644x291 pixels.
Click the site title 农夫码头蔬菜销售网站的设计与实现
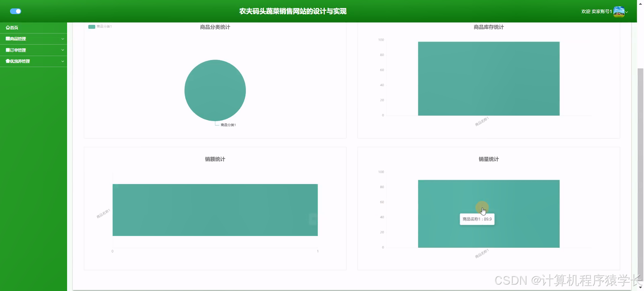click(293, 11)
